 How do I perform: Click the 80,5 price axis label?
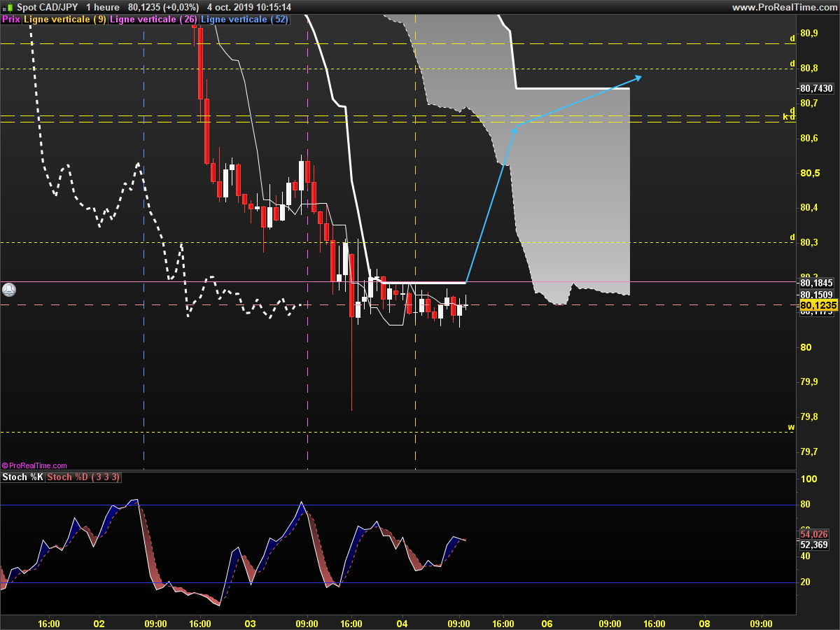pos(809,173)
